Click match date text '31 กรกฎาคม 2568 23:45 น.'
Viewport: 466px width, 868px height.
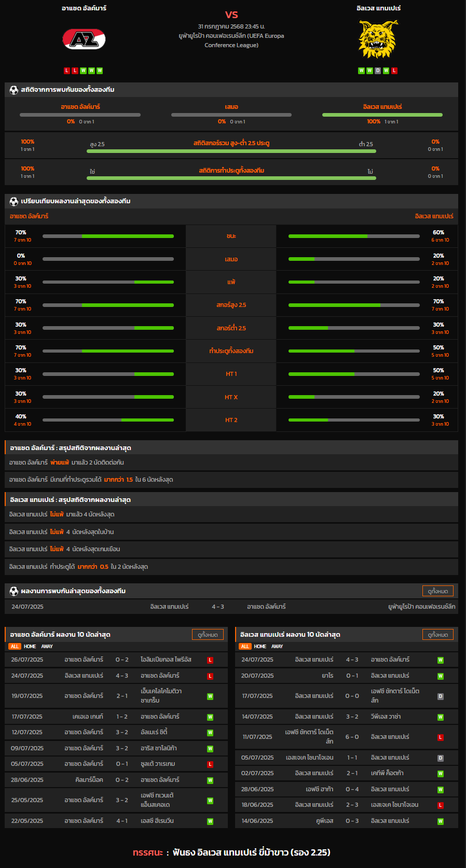(x=231, y=26)
